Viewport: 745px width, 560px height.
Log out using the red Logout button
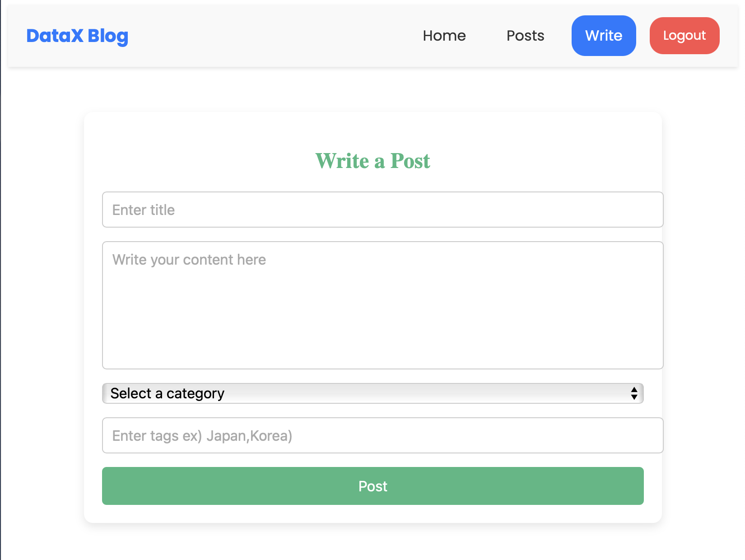(x=684, y=36)
